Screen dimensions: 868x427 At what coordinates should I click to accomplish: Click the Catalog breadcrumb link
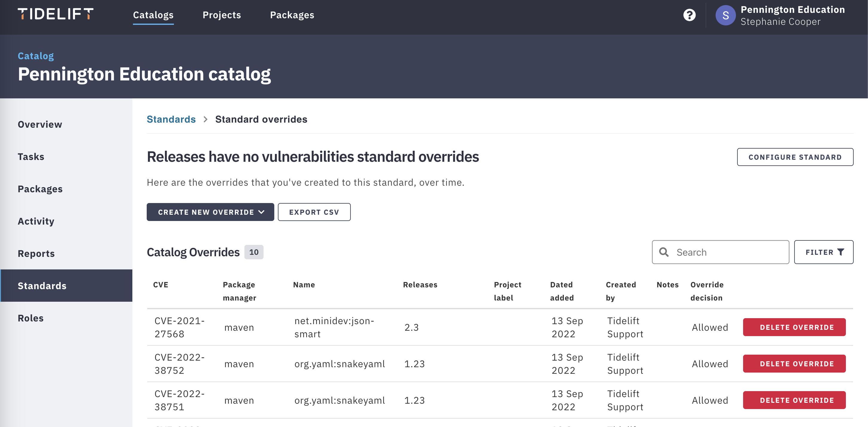click(x=36, y=56)
